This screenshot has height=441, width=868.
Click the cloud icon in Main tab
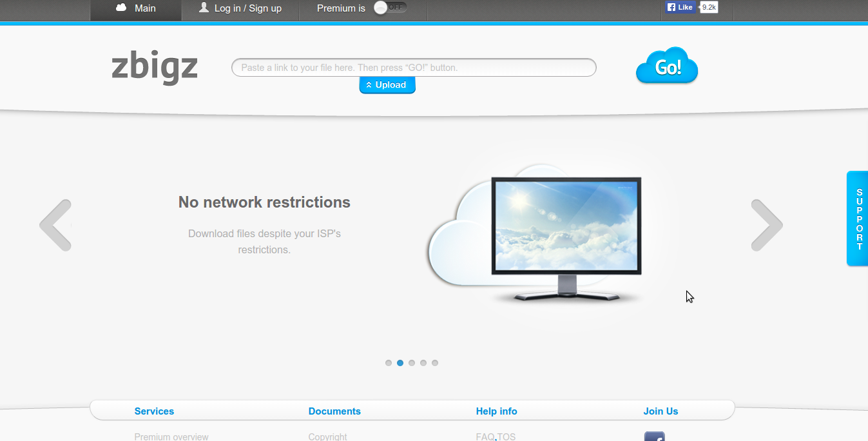[x=121, y=8]
